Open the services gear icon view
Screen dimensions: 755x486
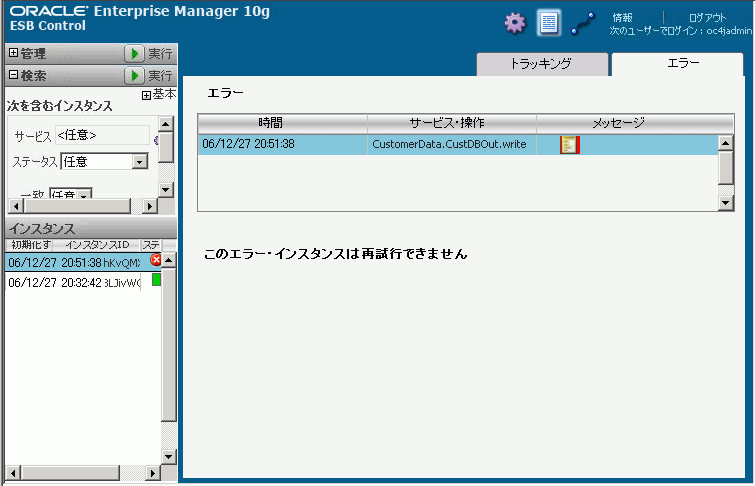(x=515, y=23)
